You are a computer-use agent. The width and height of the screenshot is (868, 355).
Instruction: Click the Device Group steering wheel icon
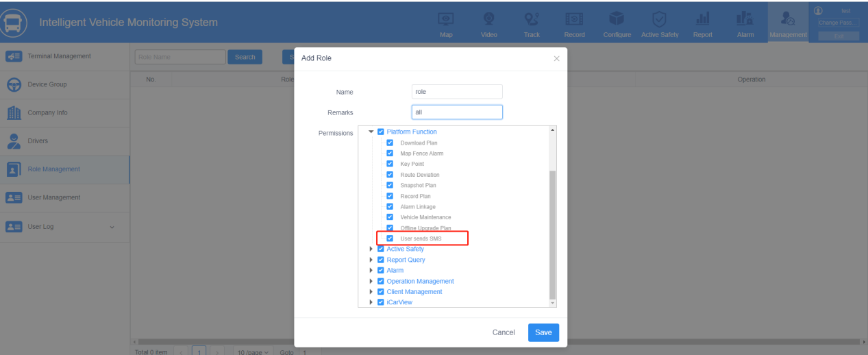(x=14, y=84)
